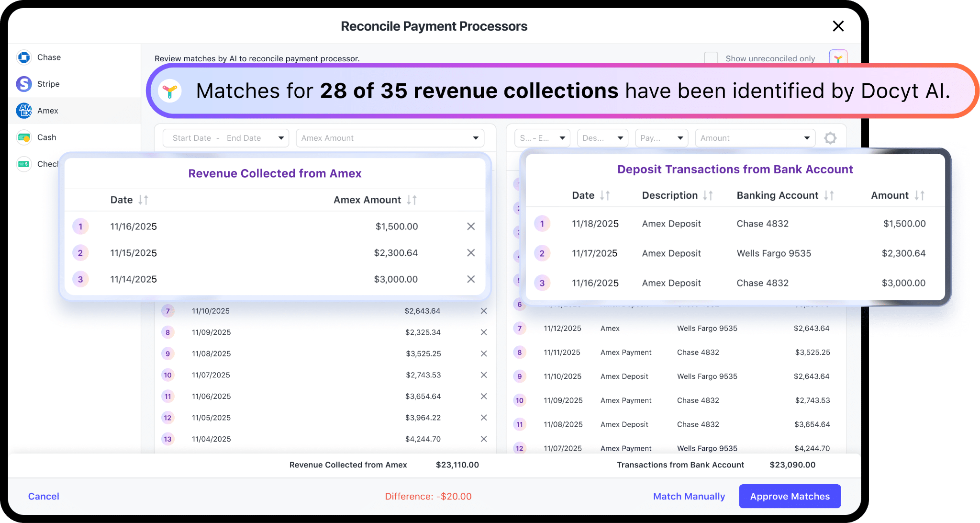Remove the 11/14/2025 $3,000.00 revenue row

click(x=471, y=279)
